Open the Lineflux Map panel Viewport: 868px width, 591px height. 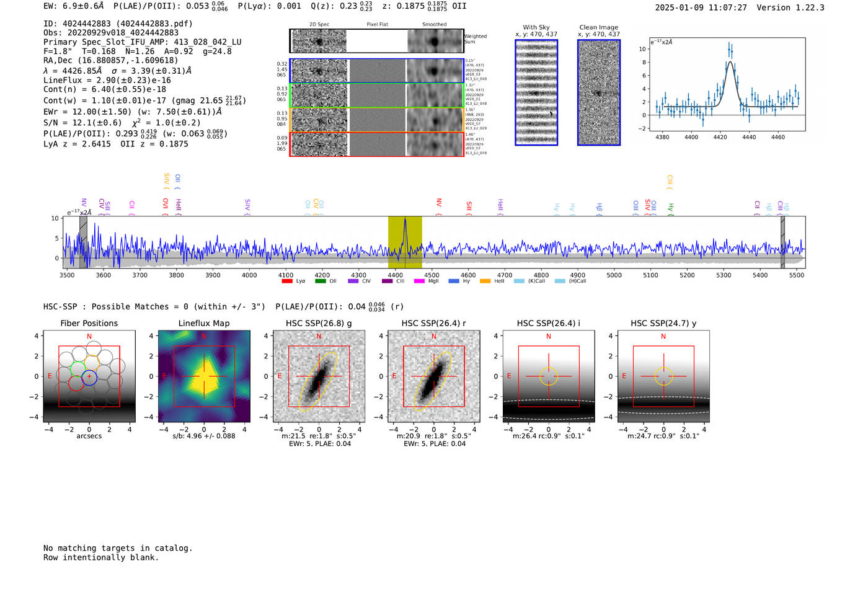[x=204, y=376]
